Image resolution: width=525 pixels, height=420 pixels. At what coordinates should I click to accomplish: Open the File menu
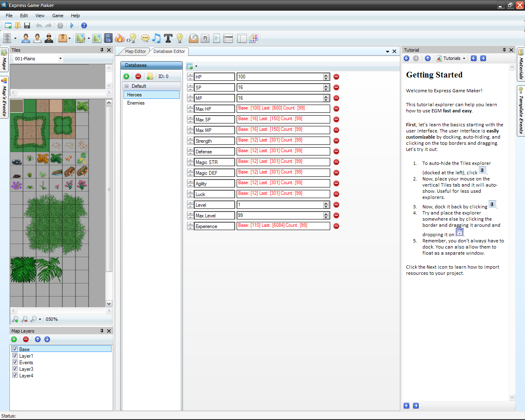[x=9, y=16]
